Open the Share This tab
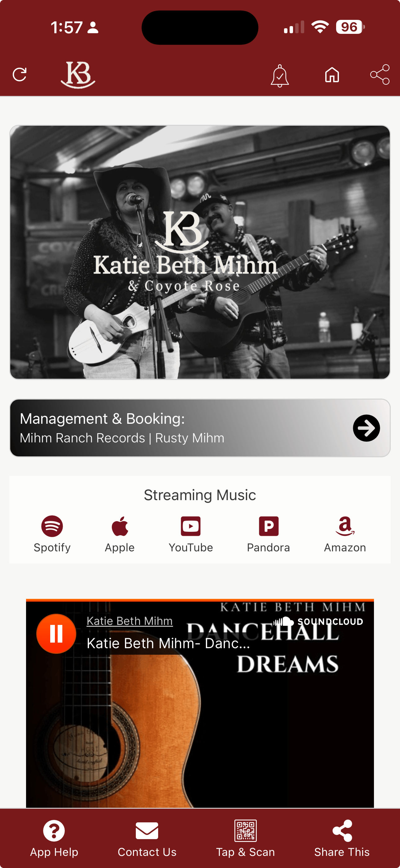400x868 pixels. pos(342,839)
